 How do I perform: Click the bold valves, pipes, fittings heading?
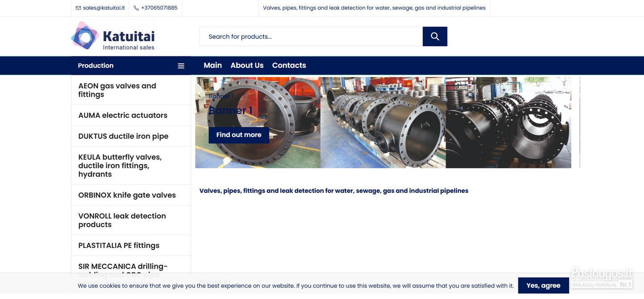[x=334, y=191]
